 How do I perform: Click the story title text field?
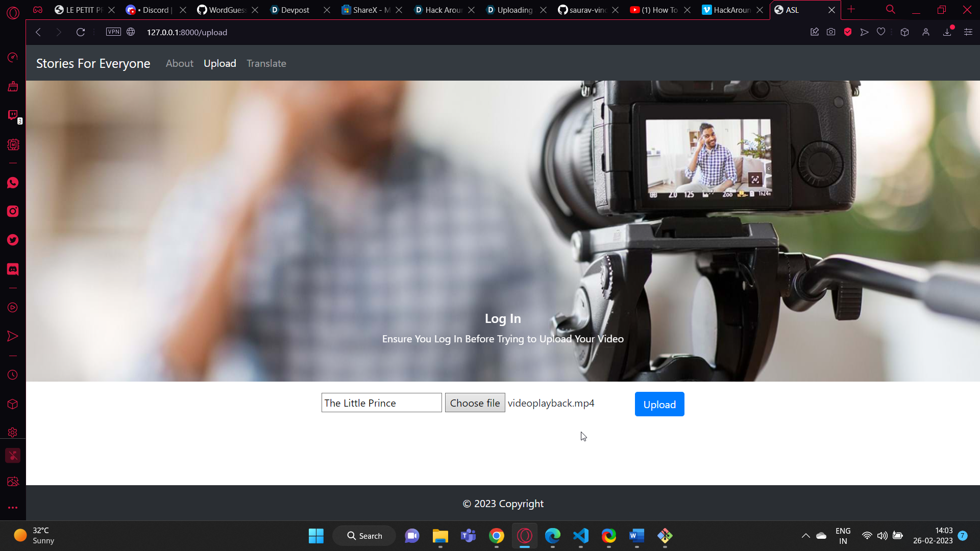pyautogui.click(x=381, y=403)
